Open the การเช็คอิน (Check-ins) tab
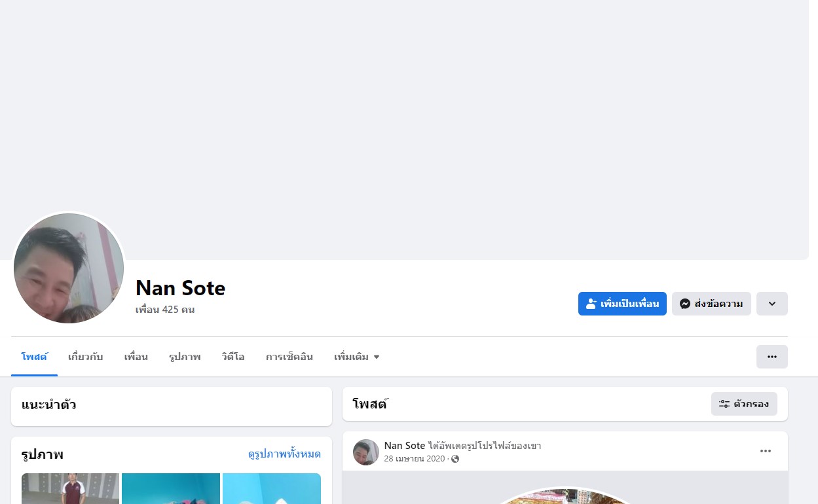The height and width of the screenshot is (504, 818). tap(289, 357)
